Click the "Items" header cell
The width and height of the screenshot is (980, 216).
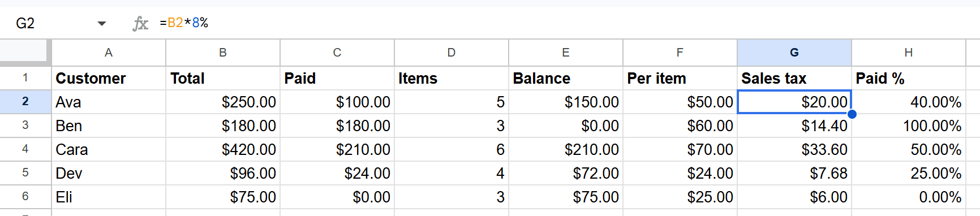tap(452, 78)
